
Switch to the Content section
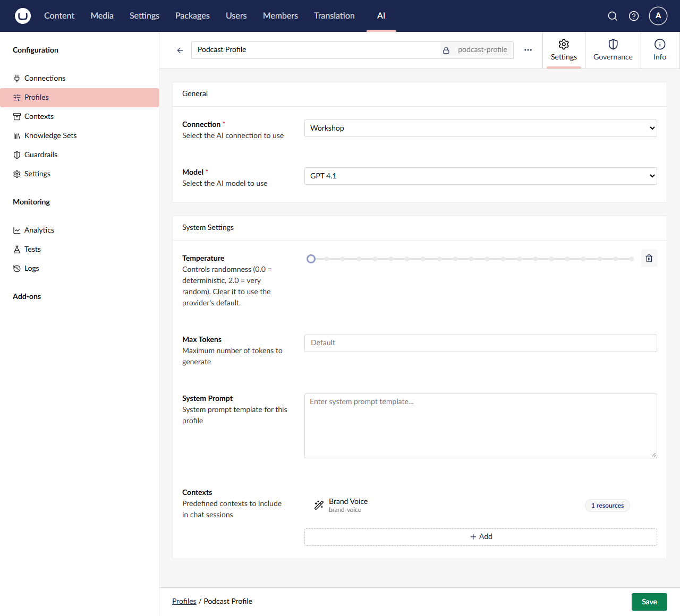tap(59, 16)
